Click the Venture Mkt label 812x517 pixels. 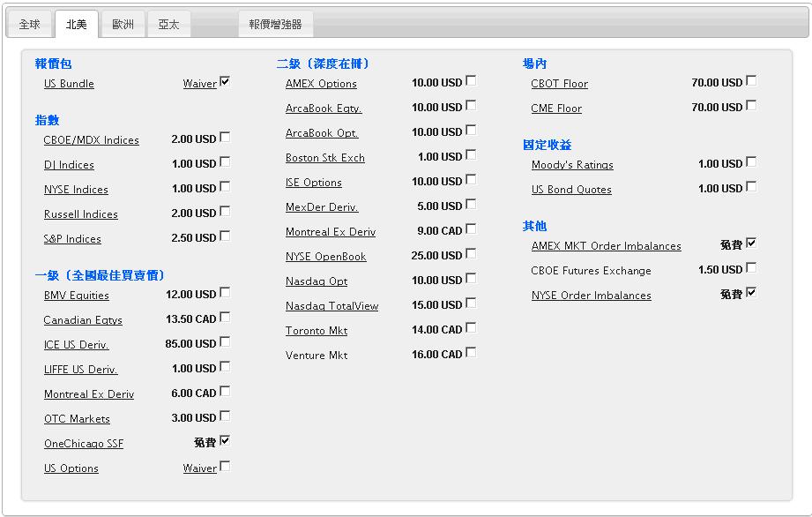pyautogui.click(x=317, y=356)
